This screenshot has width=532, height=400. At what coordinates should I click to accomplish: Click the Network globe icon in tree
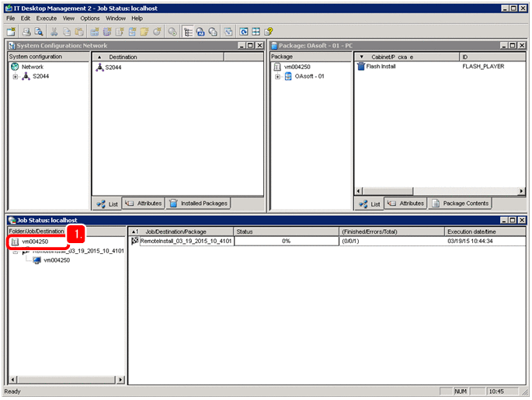point(16,67)
